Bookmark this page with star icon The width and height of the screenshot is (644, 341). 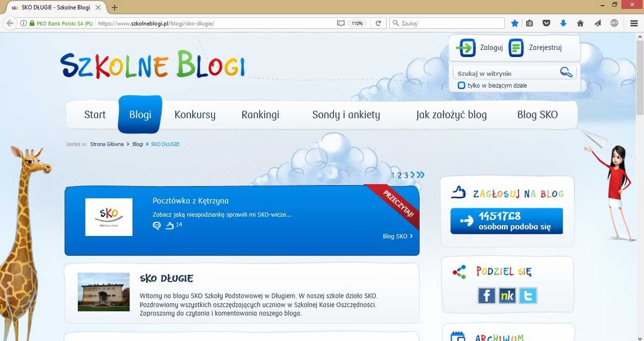[x=515, y=23]
